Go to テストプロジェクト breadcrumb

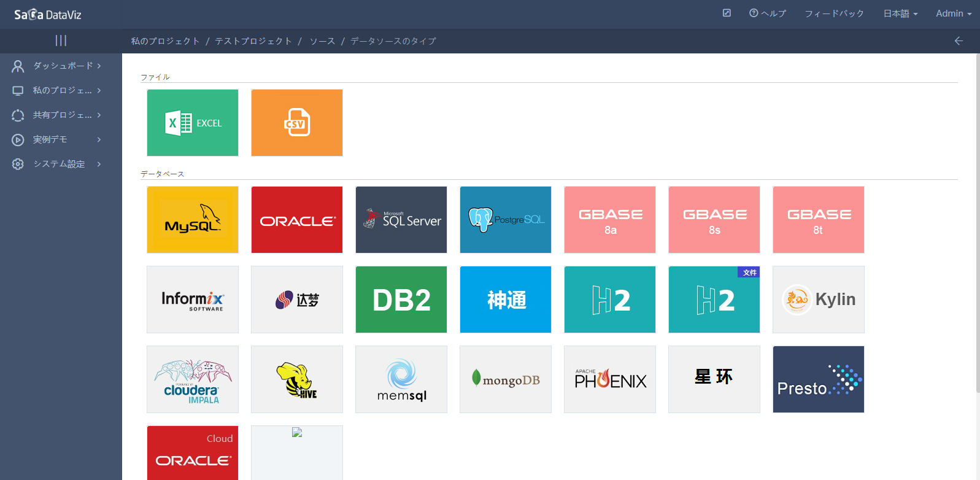(x=253, y=41)
